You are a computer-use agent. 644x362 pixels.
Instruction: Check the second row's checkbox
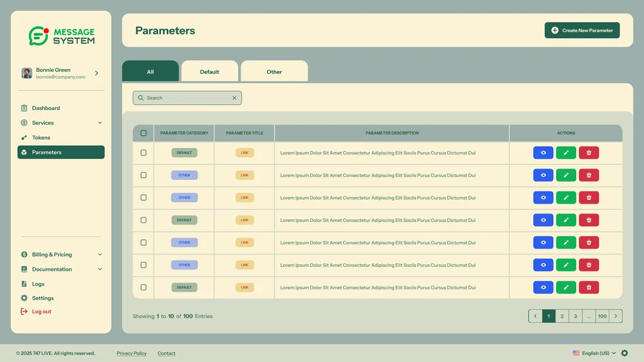tap(143, 175)
